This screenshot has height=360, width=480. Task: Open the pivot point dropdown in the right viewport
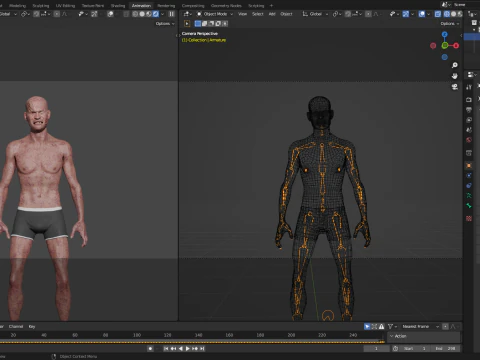coord(337,14)
